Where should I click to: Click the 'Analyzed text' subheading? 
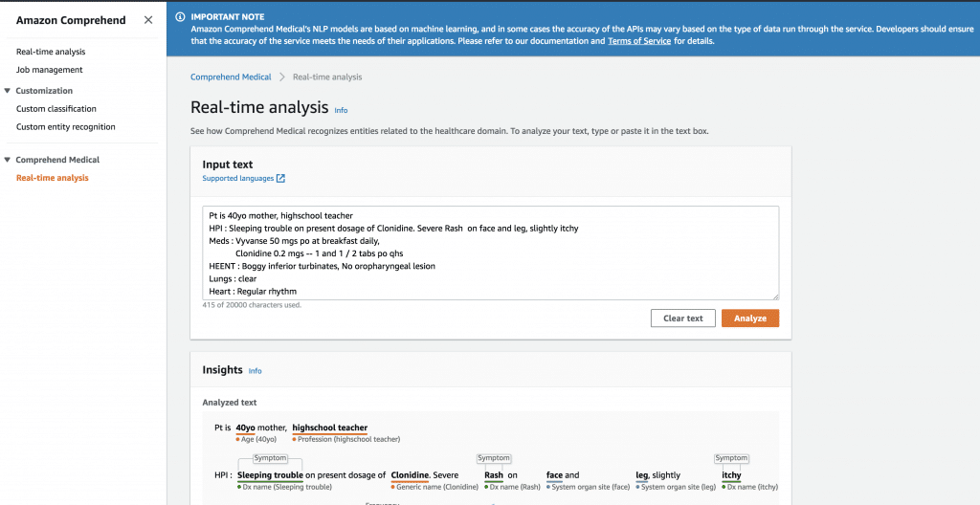[x=230, y=403]
